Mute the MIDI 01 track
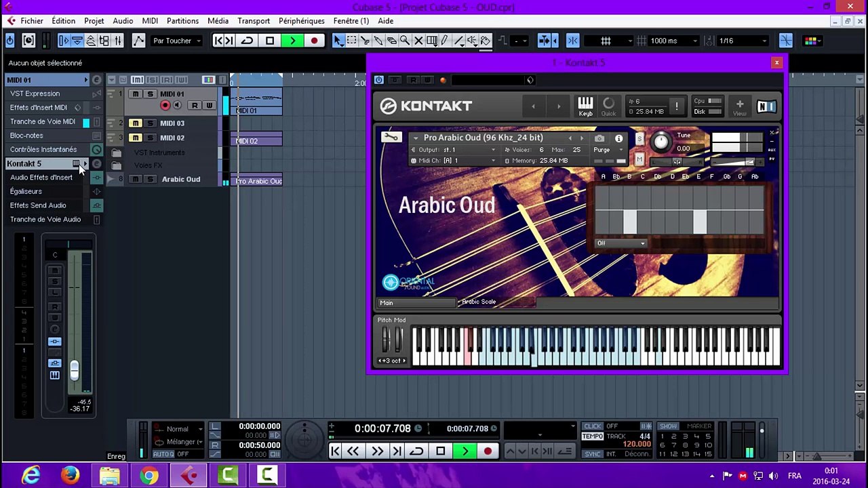 [x=136, y=94]
